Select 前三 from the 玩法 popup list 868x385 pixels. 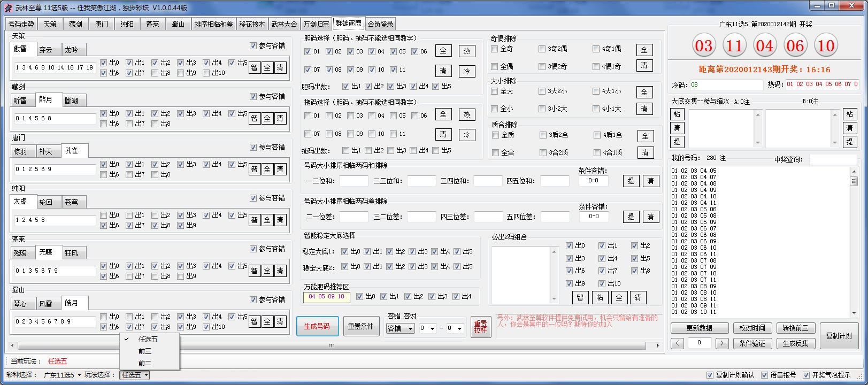pyautogui.click(x=145, y=351)
